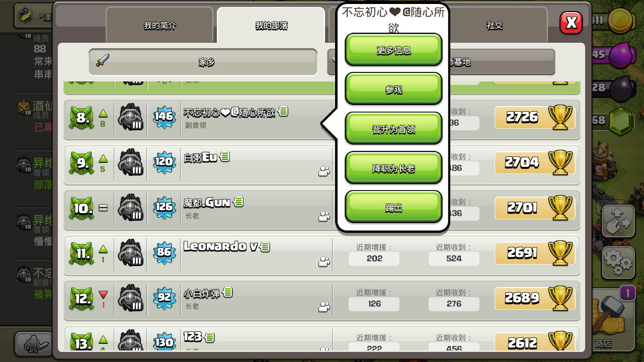Screen dimensions: 644x362
Task: Click the 更多信息 button
Action: tap(393, 50)
